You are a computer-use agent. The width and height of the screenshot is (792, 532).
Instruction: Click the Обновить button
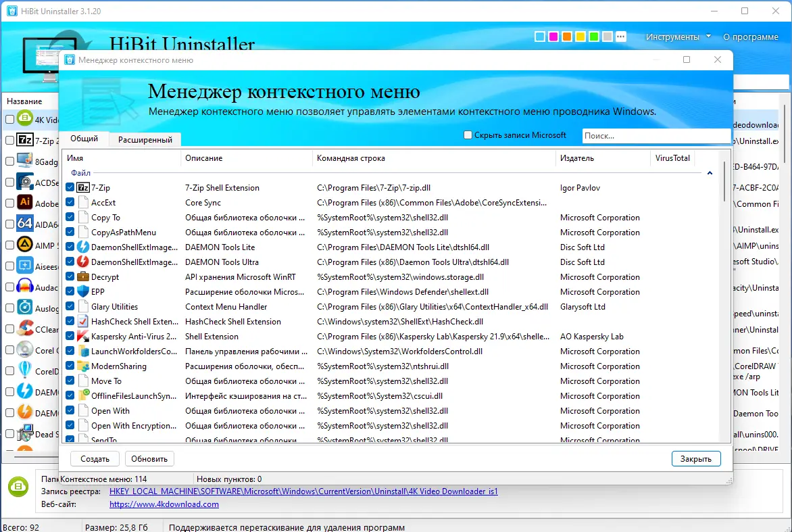coord(149,459)
